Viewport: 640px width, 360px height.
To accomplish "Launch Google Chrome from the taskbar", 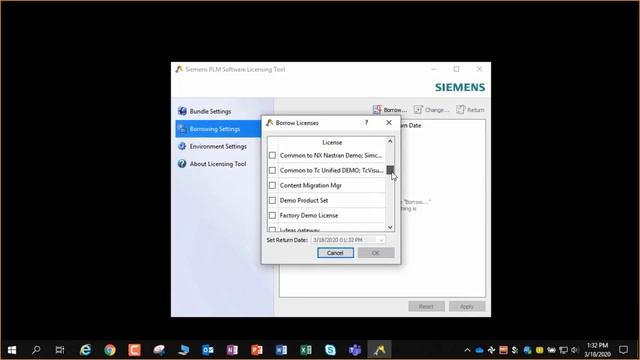I will point(110,350).
